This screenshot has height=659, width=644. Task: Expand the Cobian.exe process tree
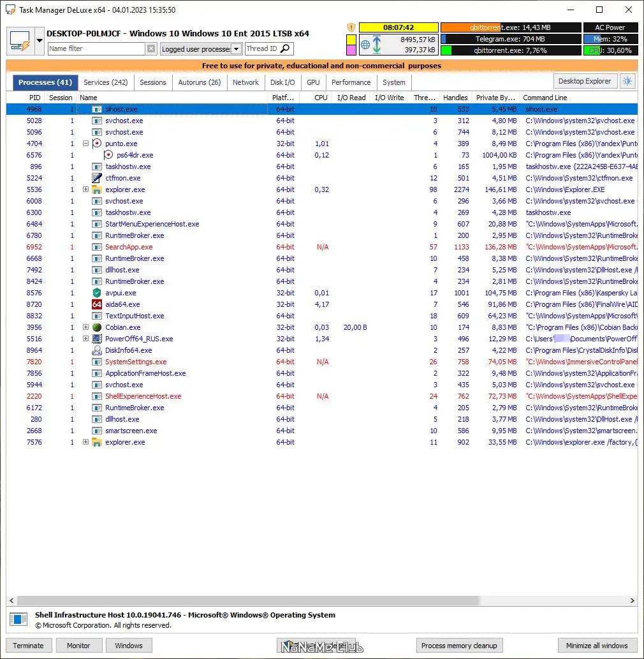tap(85, 327)
